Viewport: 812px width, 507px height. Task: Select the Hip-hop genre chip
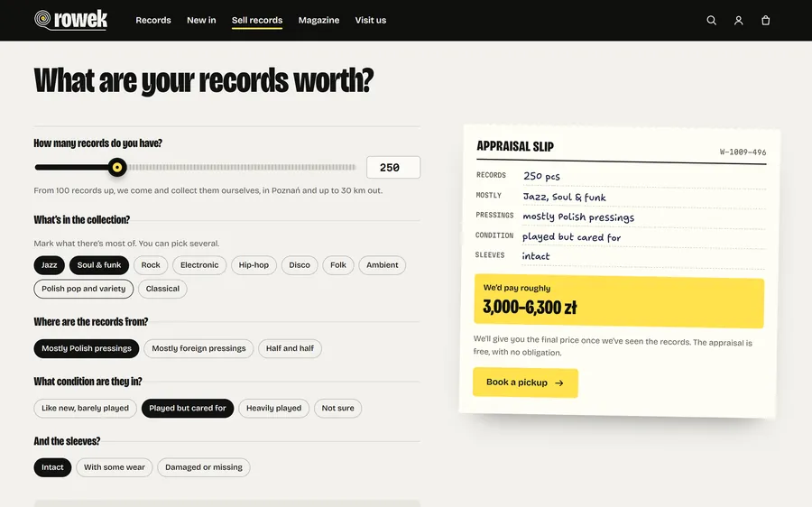coord(254,265)
